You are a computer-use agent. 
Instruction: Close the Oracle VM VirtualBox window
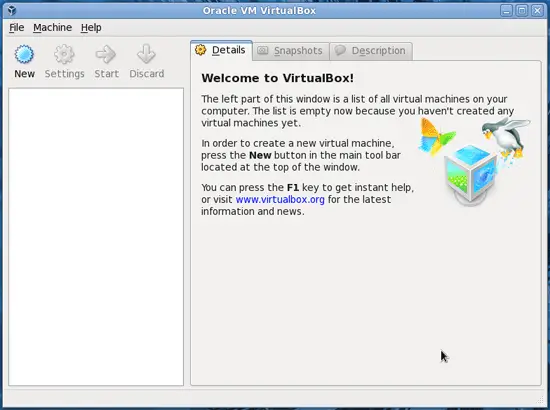click(x=537, y=11)
